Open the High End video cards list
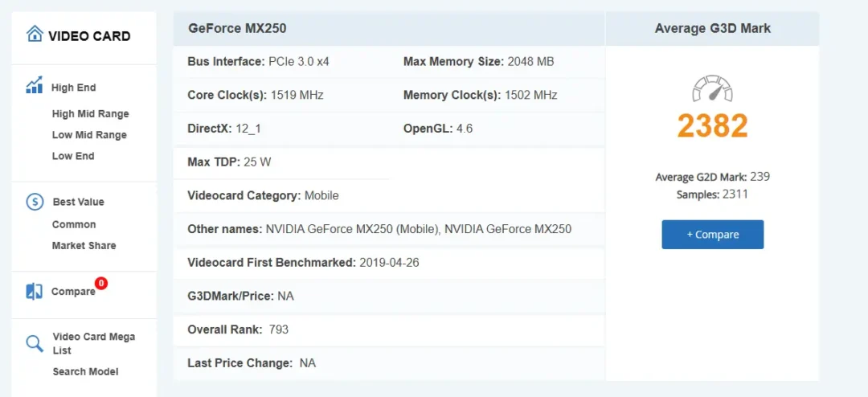 tap(74, 88)
